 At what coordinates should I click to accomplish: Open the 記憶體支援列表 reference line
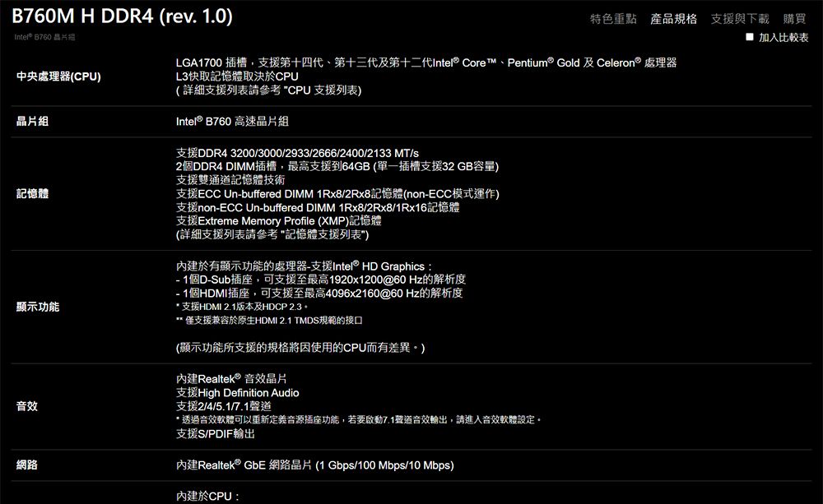[x=272, y=234]
